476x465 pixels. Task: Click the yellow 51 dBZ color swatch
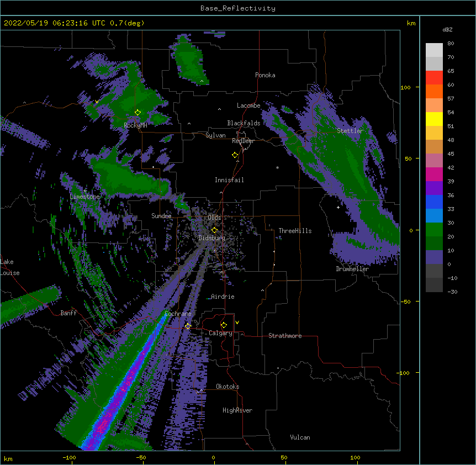point(434,119)
